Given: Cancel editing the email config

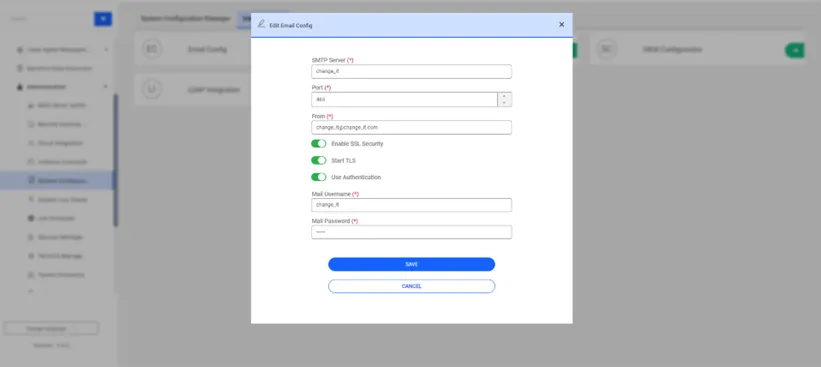Looking at the screenshot, I should tap(412, 286).
